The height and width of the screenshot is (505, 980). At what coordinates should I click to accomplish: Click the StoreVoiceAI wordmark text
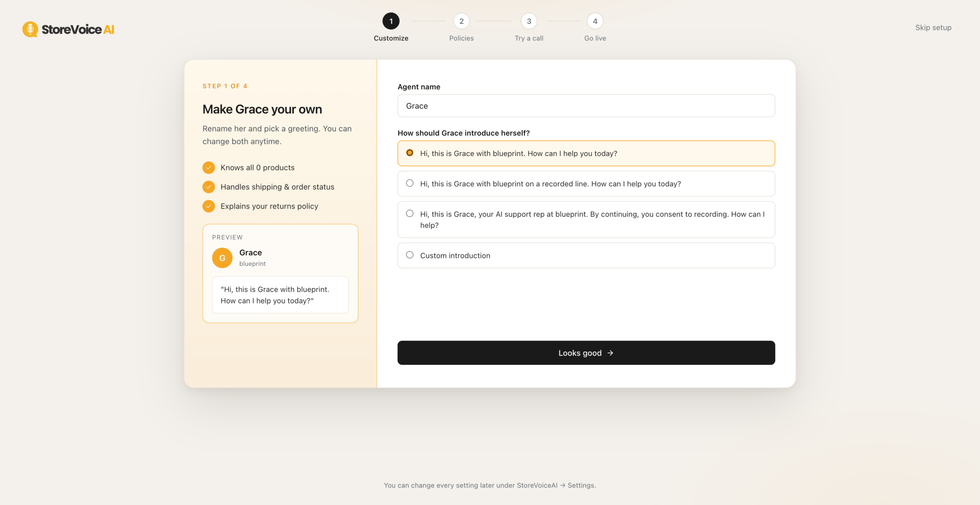[78, 29]
